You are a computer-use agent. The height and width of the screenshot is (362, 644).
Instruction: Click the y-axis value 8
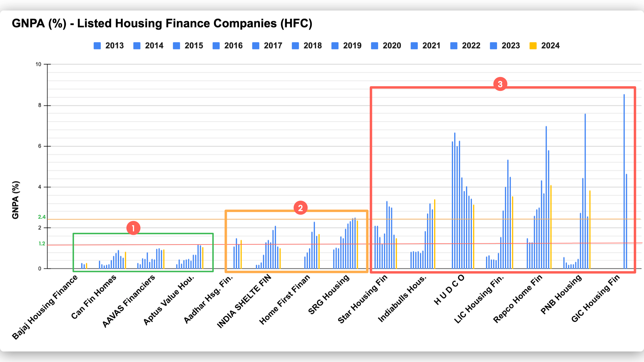[x=40, y=105]
